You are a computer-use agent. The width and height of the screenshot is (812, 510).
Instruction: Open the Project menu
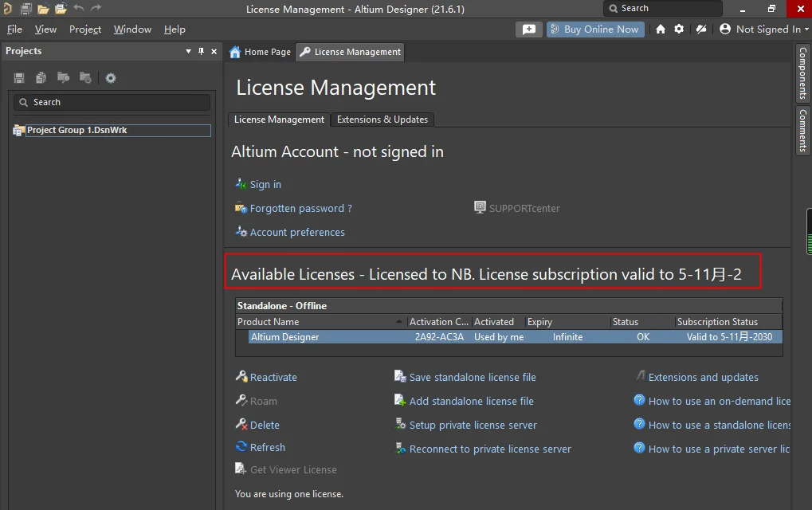[85, 29]
